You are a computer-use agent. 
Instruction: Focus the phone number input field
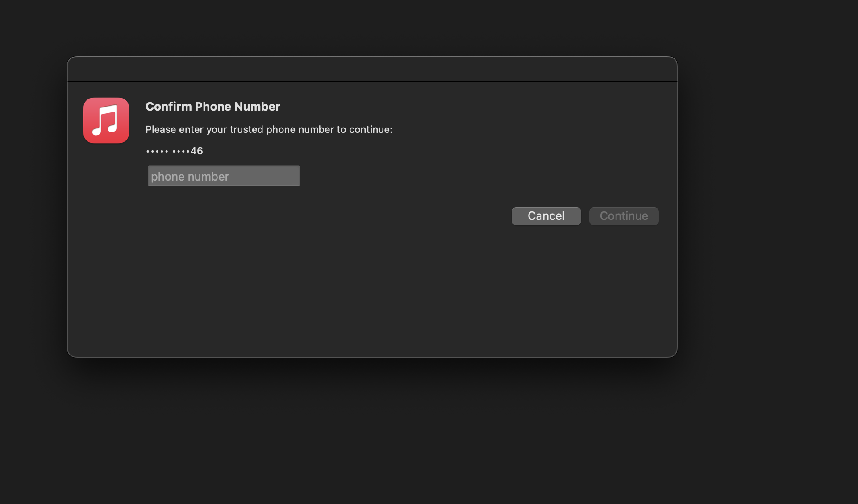(223, 176)
